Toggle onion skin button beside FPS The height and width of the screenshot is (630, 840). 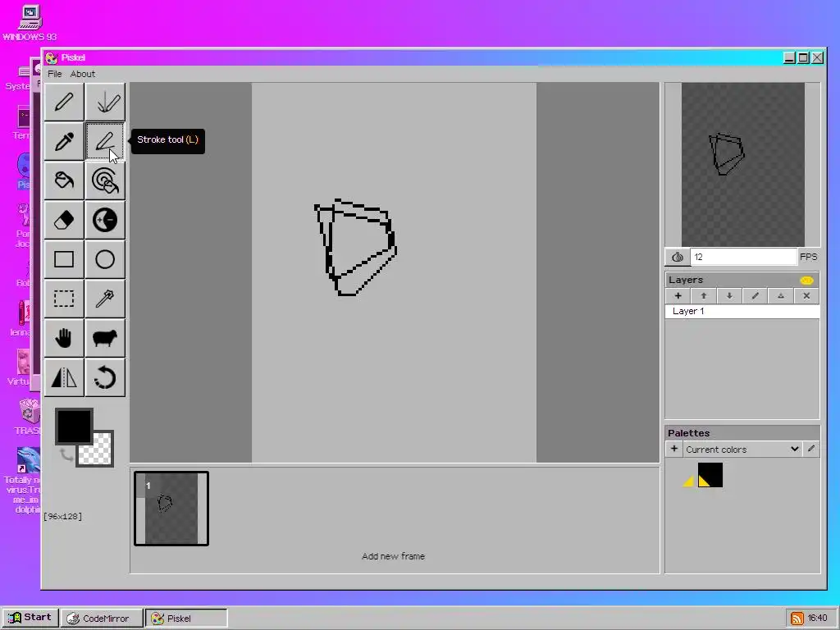click(678, 257)
